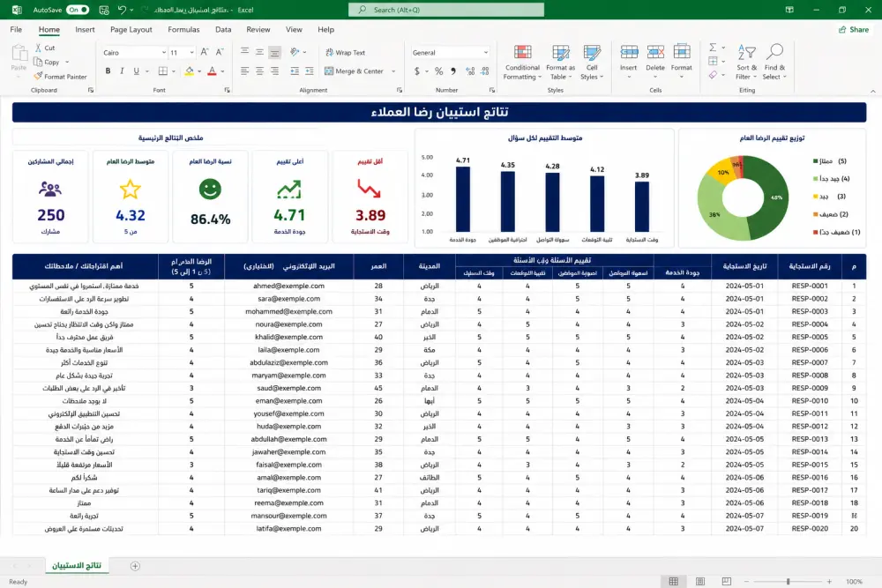Apply percent style icon
The image size is (882, 588).
[x=438, y=71]
